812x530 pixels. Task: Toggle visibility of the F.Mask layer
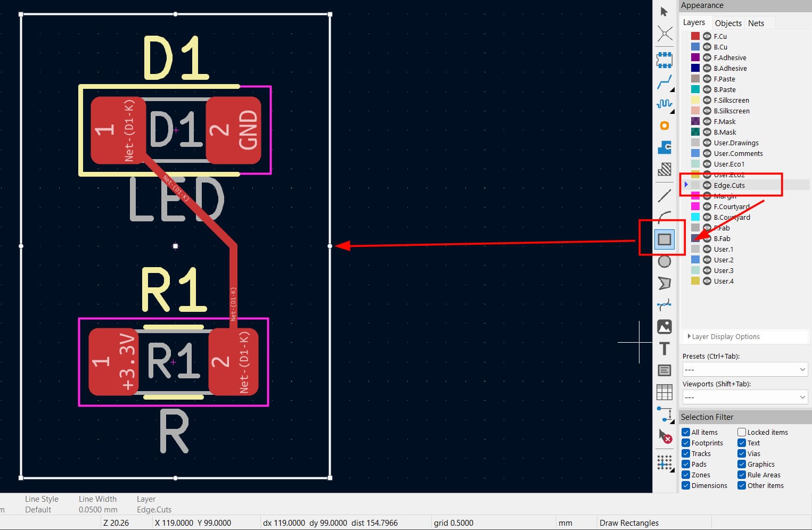tap(707, 121)
